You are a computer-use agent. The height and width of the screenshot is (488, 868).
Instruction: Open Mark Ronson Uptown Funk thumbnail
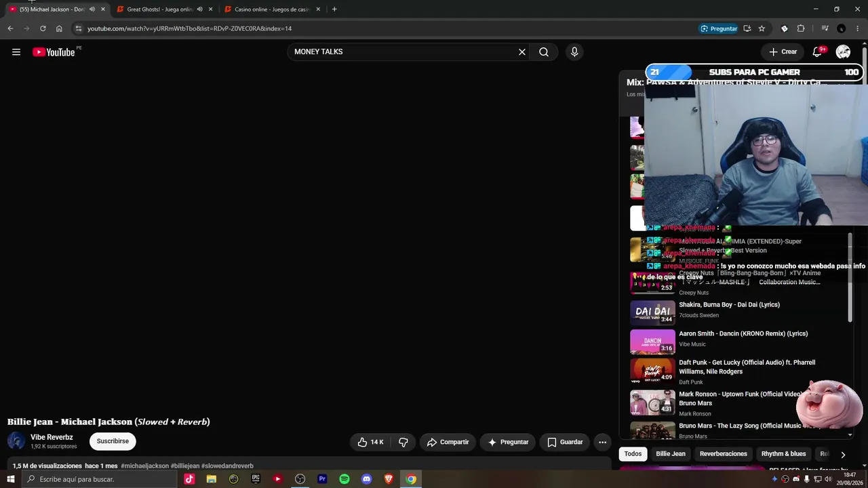click(652, 403)
